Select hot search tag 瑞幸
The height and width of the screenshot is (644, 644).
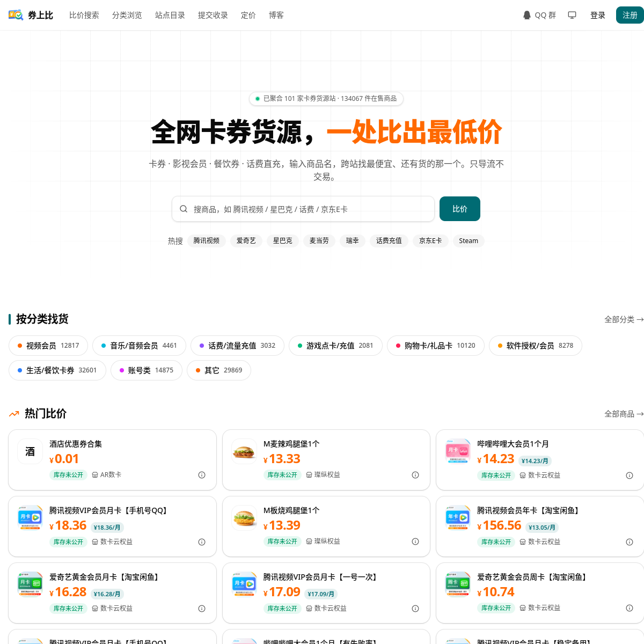click(353, 240)
